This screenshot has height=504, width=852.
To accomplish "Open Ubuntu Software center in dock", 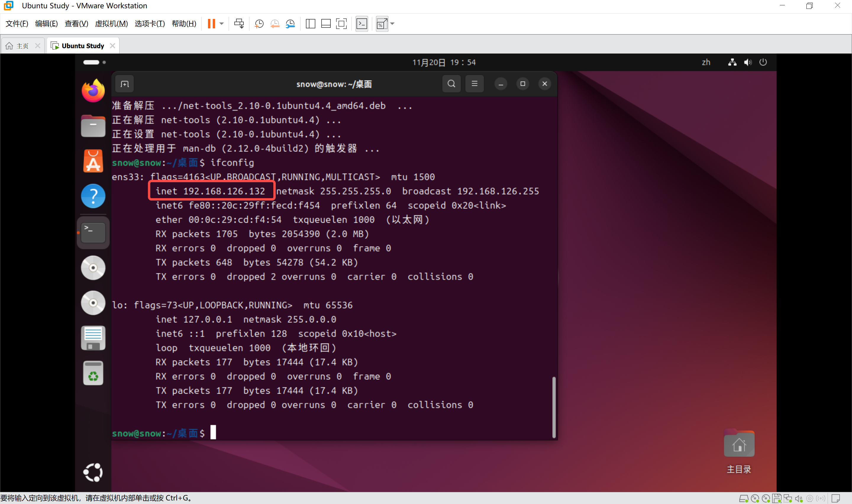I will (x=93, y=161).
